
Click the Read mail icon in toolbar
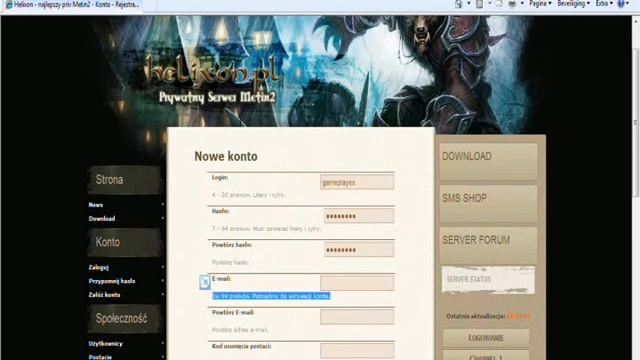(499, 4)
